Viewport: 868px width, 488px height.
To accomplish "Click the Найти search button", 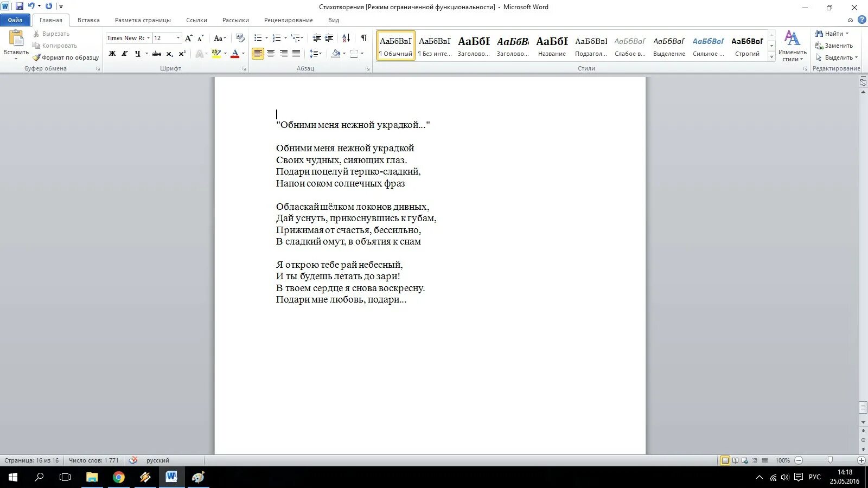I will [832, 34].
